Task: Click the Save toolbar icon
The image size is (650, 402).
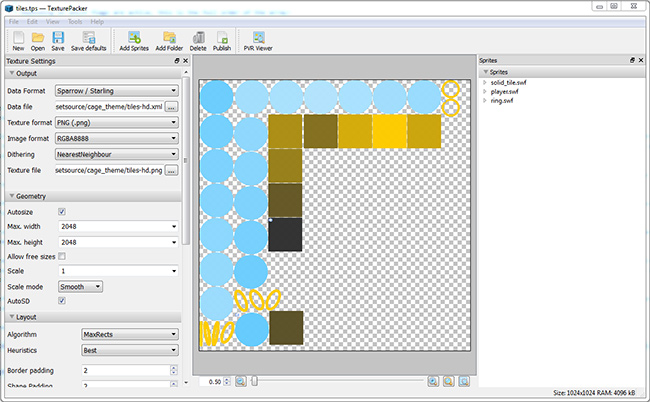Action: coord(58,38)
